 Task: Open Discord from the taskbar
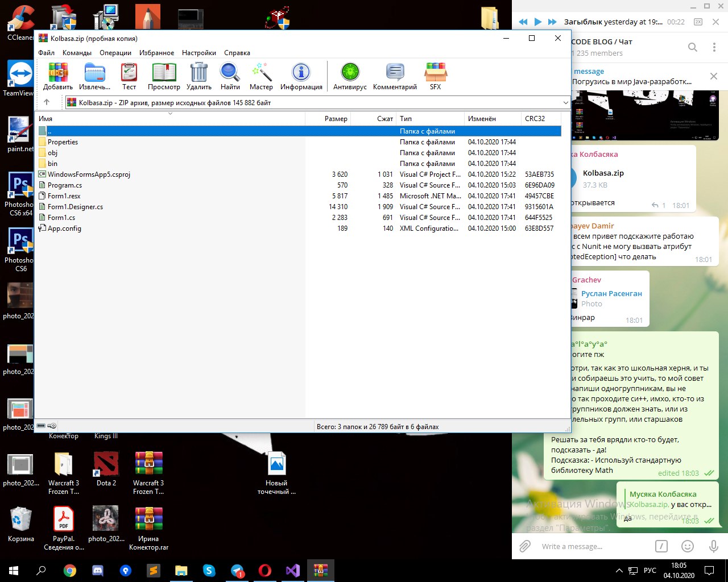98,570
